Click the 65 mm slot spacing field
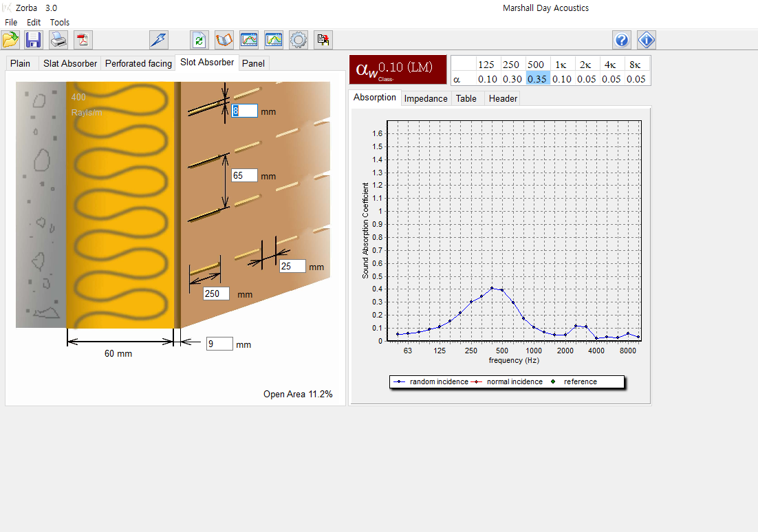The image size is (758, 532). [x=244, y=175]
